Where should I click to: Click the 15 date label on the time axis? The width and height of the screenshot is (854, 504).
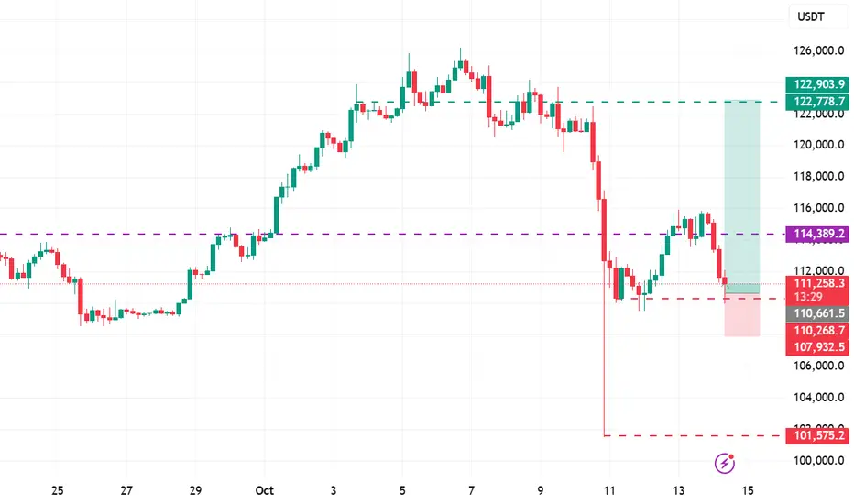click(748, 489)
